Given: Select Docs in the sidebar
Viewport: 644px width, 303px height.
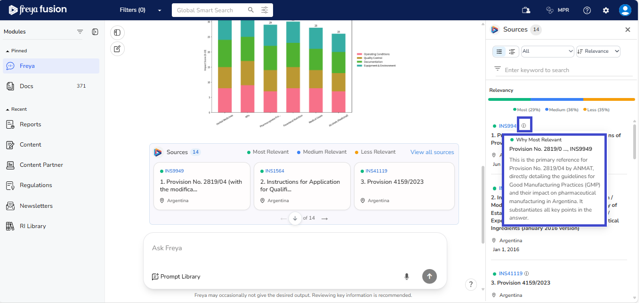Looking at the screenshot, I should [27, 86].
